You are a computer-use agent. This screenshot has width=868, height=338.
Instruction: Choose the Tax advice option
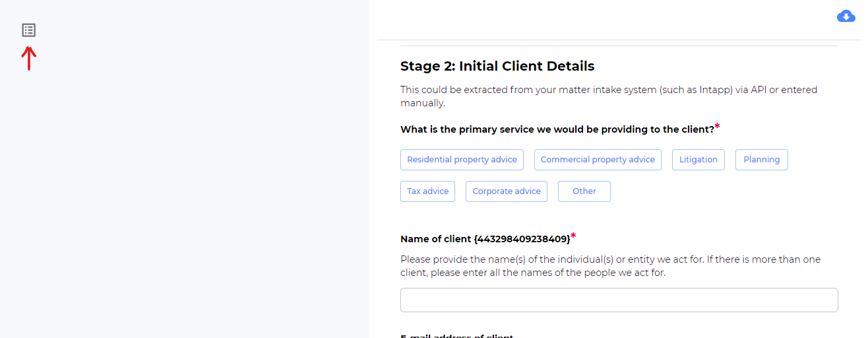click(427, 191)
